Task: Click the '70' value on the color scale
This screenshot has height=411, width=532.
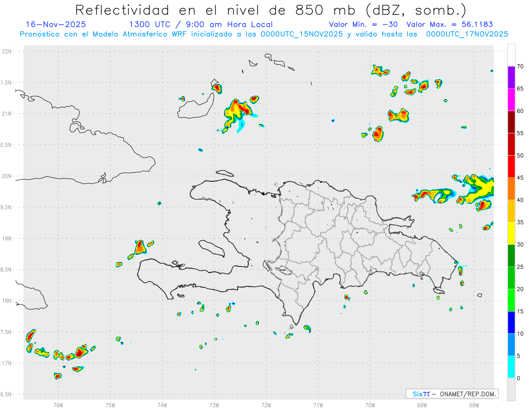Action: 520,67
